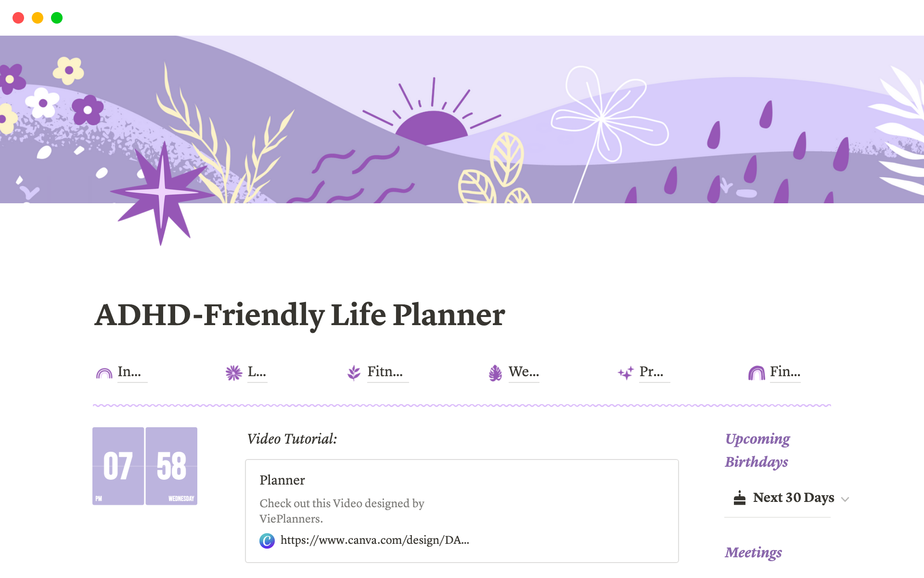Expand the Next 30 Days view dropdown

click(x=846, y=499)
